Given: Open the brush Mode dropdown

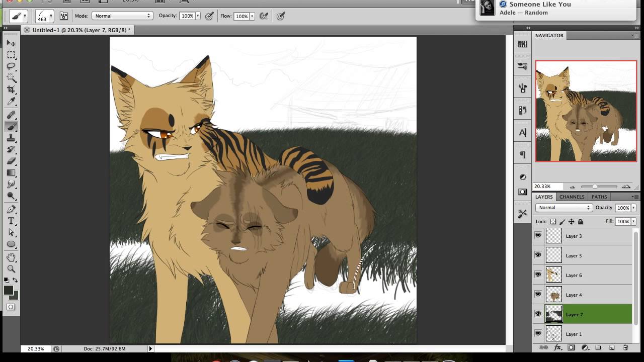Looking at the screenshot, I should pos(122,16).
